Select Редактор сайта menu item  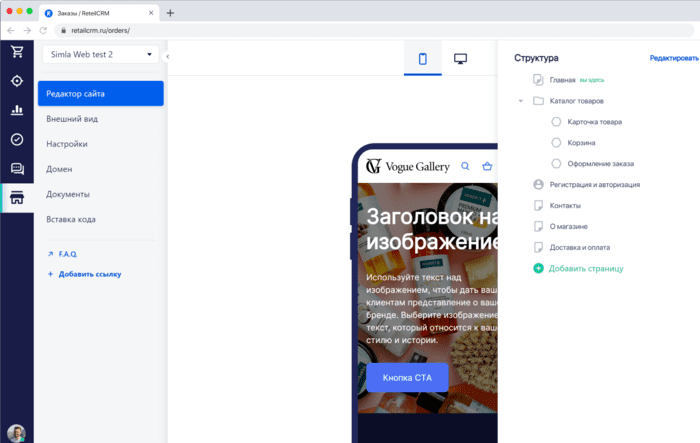(x=101, y=94)
